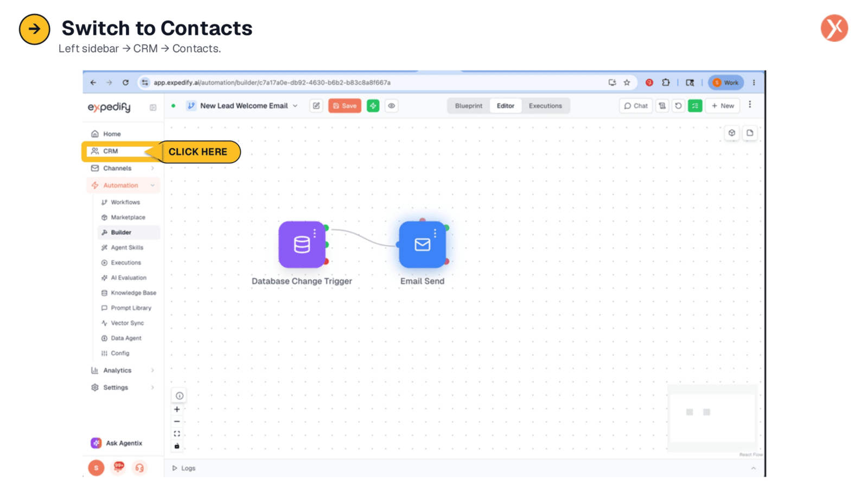Go back in the browser
The image size is (868, 488).
pos(93,82)
